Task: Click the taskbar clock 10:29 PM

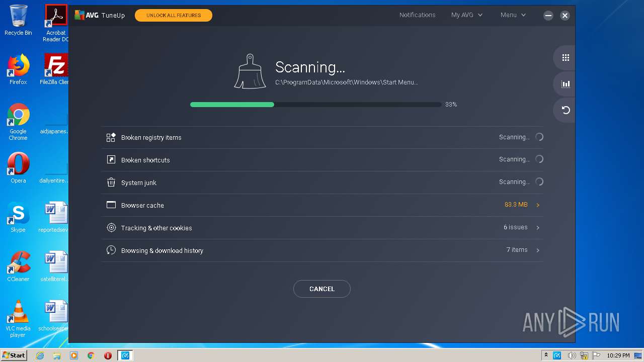Action: pos(618,355)
